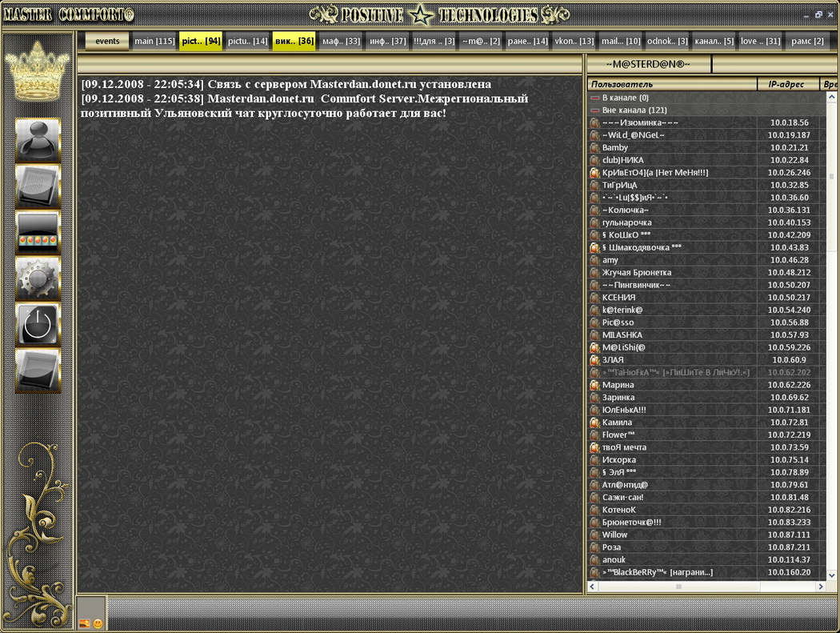Expand the 'В канале (0)' group
Image resolution: width=840 pixels, height=633 pixels.
click(x=594, y=98)
